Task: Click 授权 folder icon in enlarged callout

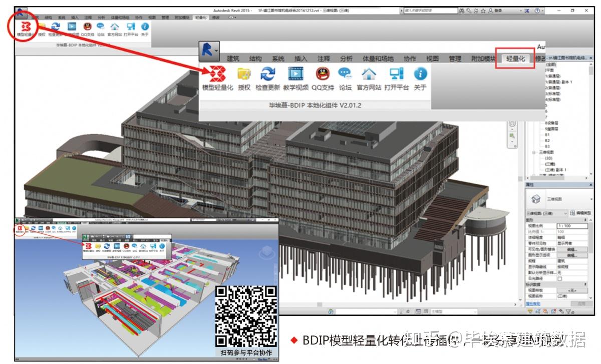Action: point(244,74)
